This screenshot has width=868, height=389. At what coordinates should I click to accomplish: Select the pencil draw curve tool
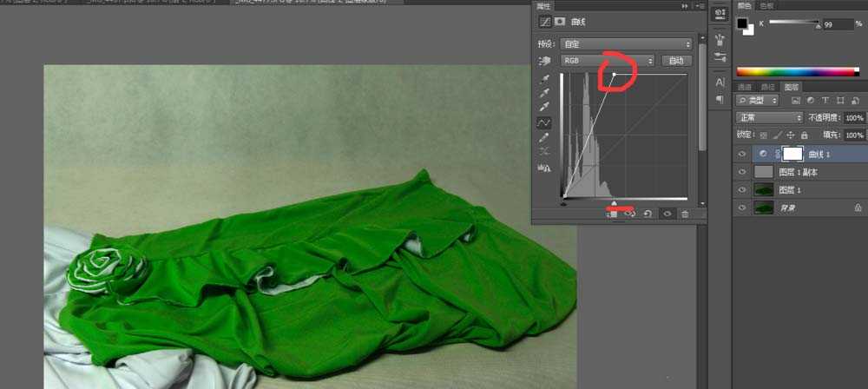tap(544, 137)
